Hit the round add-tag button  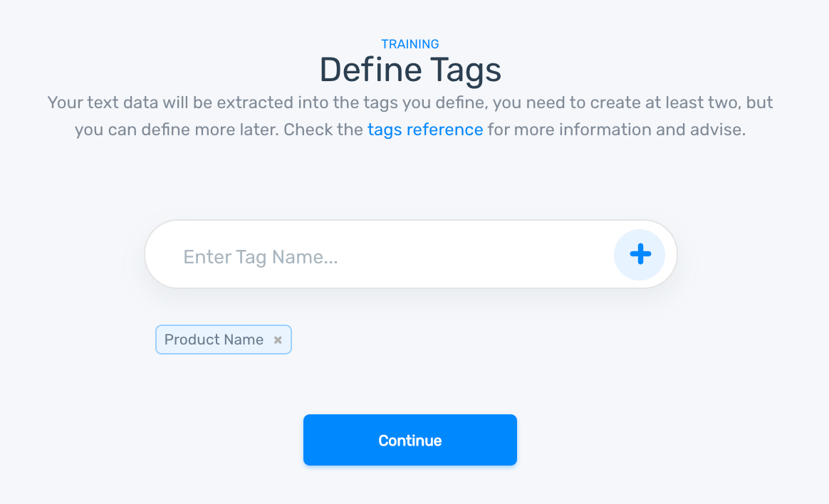click(x=640, y=254)
